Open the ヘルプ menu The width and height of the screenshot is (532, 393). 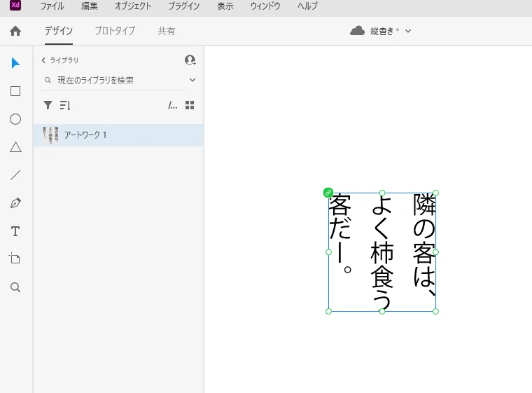(307, 6)
